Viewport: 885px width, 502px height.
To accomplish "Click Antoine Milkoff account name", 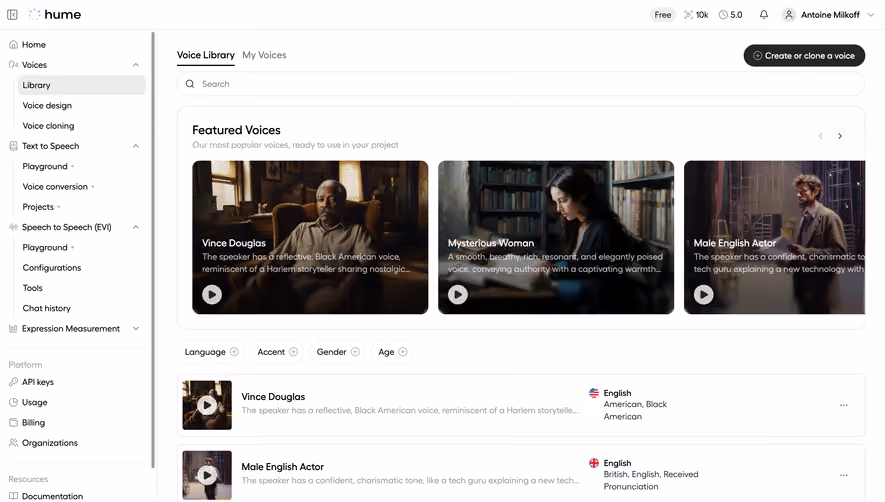I will (830, 15).
